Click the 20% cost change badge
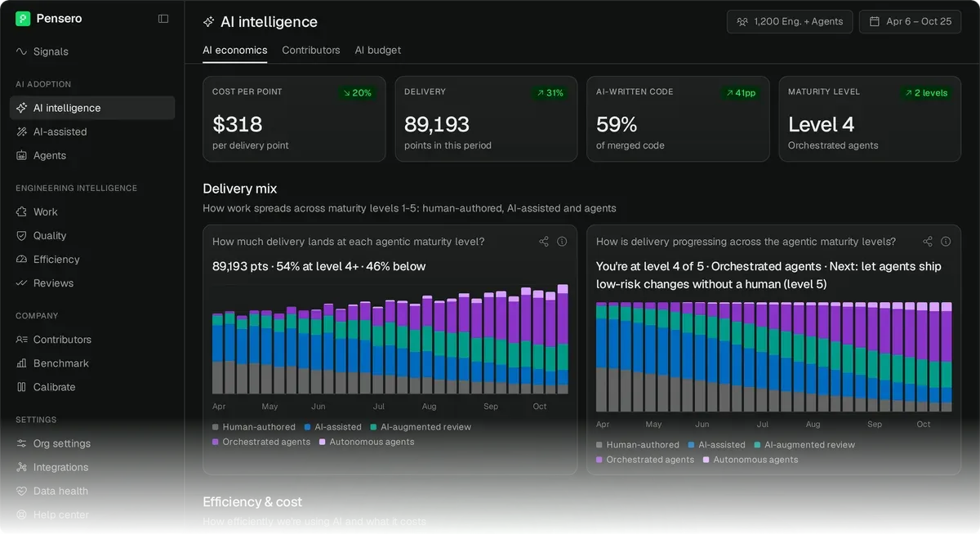This screenshot has height=534, width=980. click(357, 93)
